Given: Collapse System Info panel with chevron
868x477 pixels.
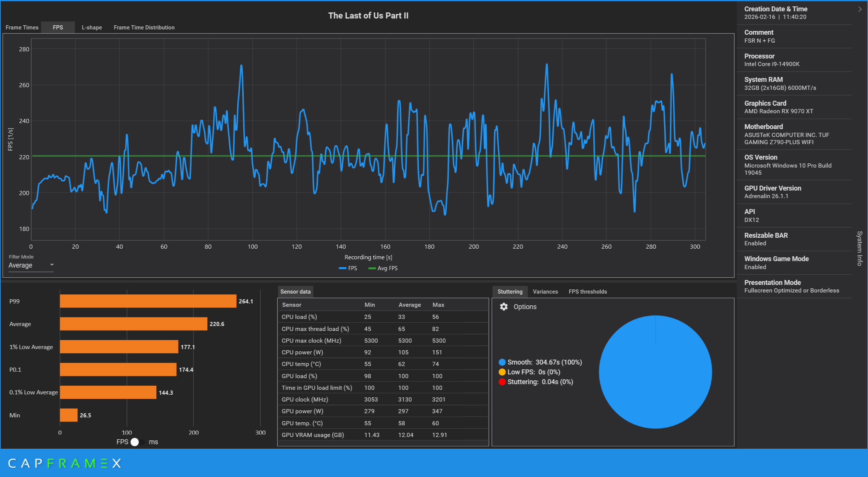Looking at the screenshot, I should coord(860,9).
